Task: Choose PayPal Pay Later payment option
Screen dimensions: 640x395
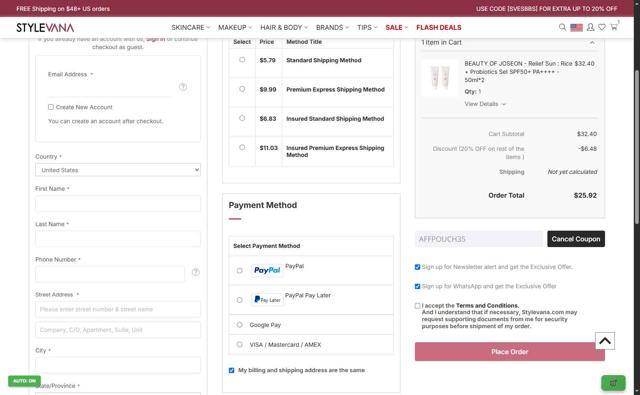Action: point(240,300)
